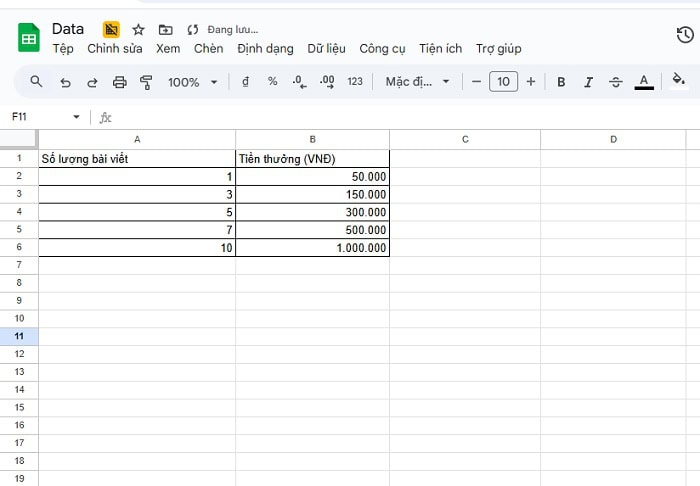
Task: Open the fill color picker
Action: pyautogui.click(x=679, y=81)
